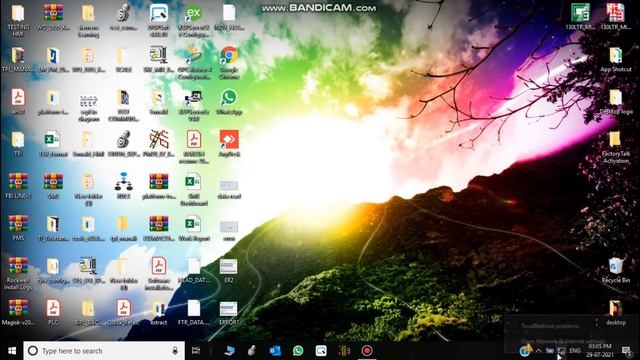Select Troubleshoot problems in the network menu
The height and width of the screenshot is (360, 640).
pos(550,326)
